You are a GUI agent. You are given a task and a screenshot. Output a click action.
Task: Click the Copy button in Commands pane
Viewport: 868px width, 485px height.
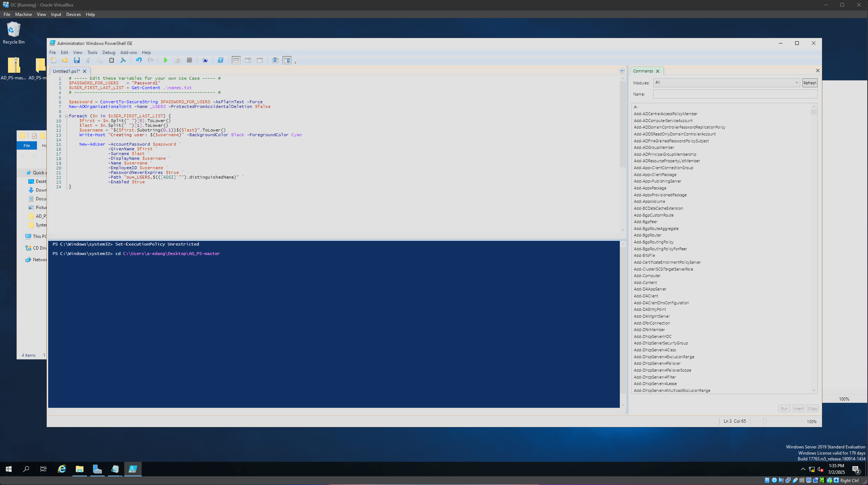(x=813, y=409)
